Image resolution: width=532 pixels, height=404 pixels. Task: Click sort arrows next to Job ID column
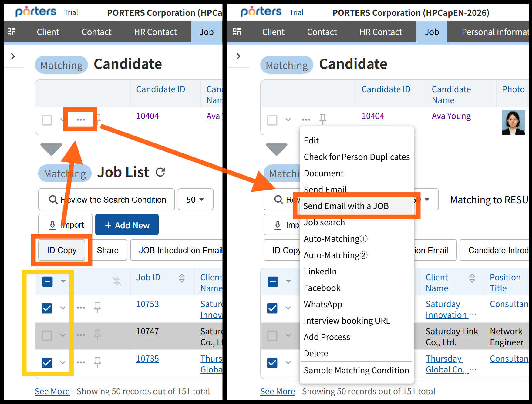click(182, 278)
